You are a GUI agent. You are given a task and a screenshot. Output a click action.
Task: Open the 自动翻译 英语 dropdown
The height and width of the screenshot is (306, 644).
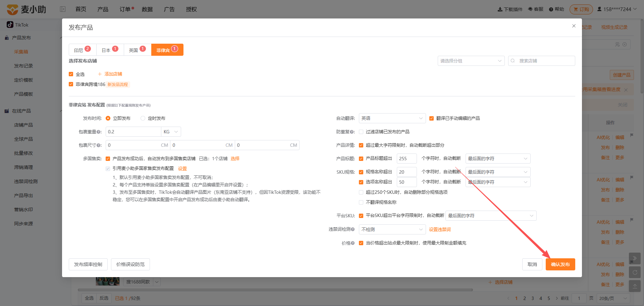392,118
